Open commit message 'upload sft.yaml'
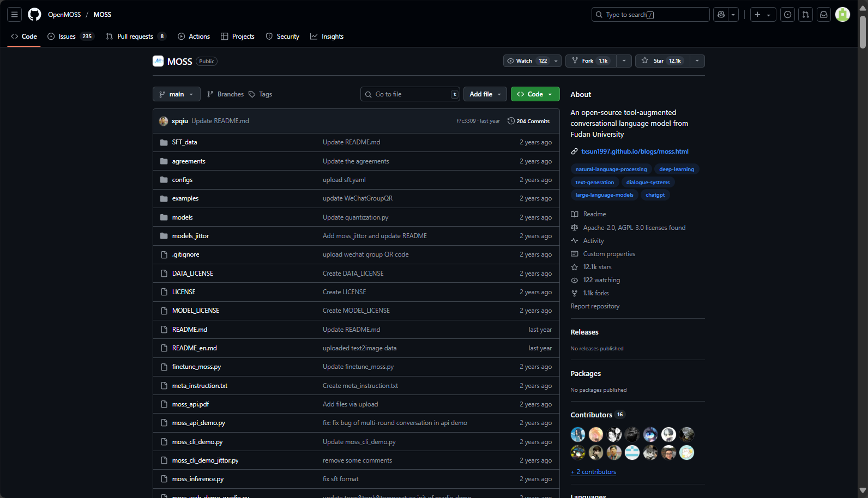The height and width of the screenshot is (498, 868). (344, 180)
